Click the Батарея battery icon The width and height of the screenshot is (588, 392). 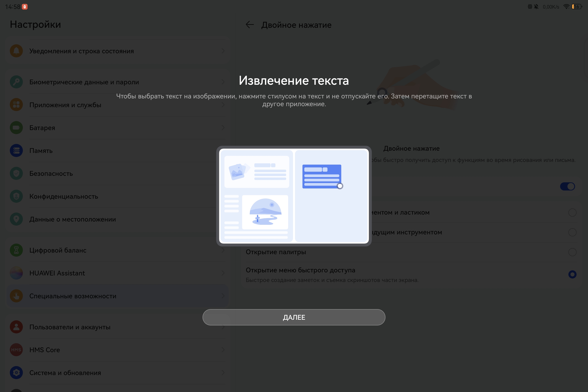(x=16, y=128)
